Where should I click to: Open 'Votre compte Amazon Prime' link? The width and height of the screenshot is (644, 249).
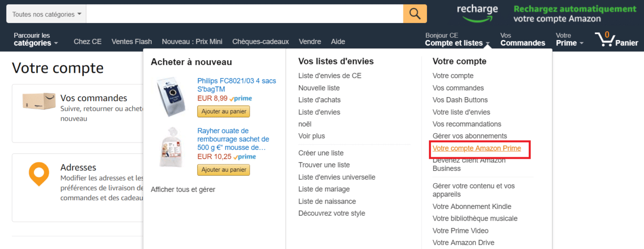(477, 148)
